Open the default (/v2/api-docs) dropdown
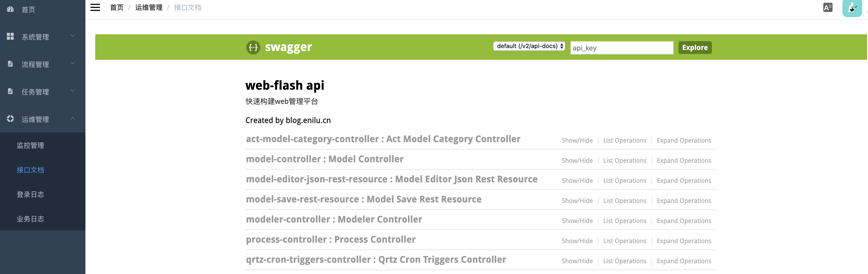This screenshot has height=274, width=868. tap(529, 46)
